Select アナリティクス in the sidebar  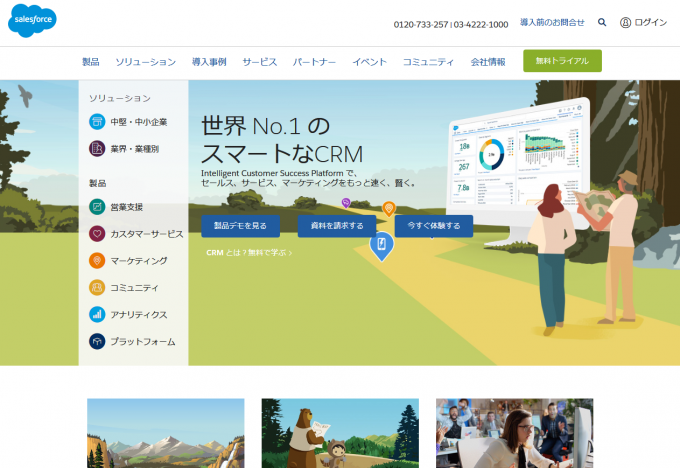139,314
